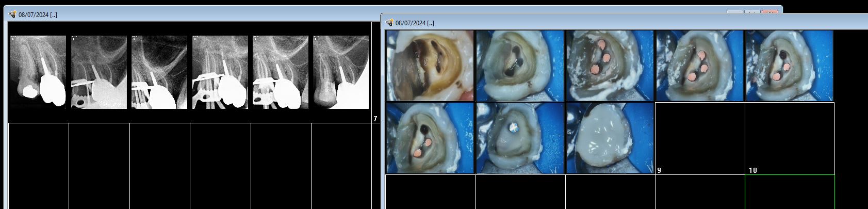This screenshot has height=209, width=868.
Task: Select the sixth and last X-ray thumbnail
Action: click(x=341, y=72)
